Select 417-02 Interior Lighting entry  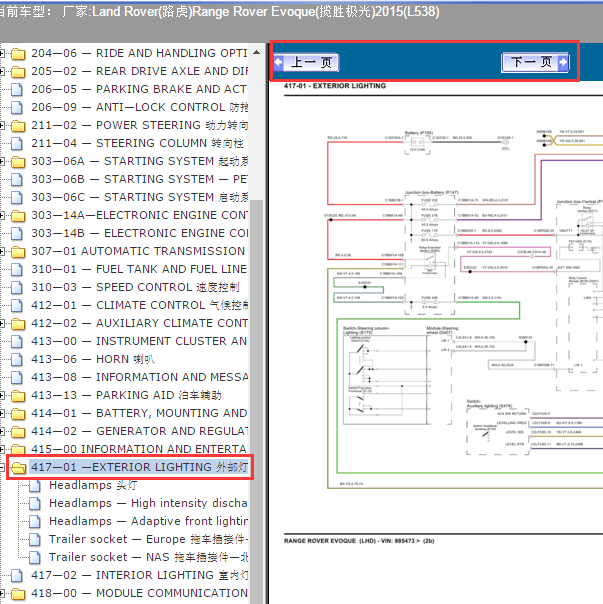(x=139, y=575)
